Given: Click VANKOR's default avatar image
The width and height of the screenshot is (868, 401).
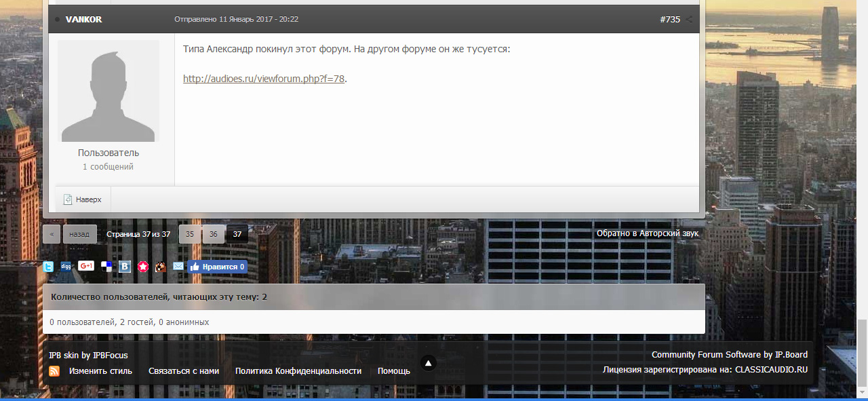Looking at the screenshot, I should click(108, 91).
